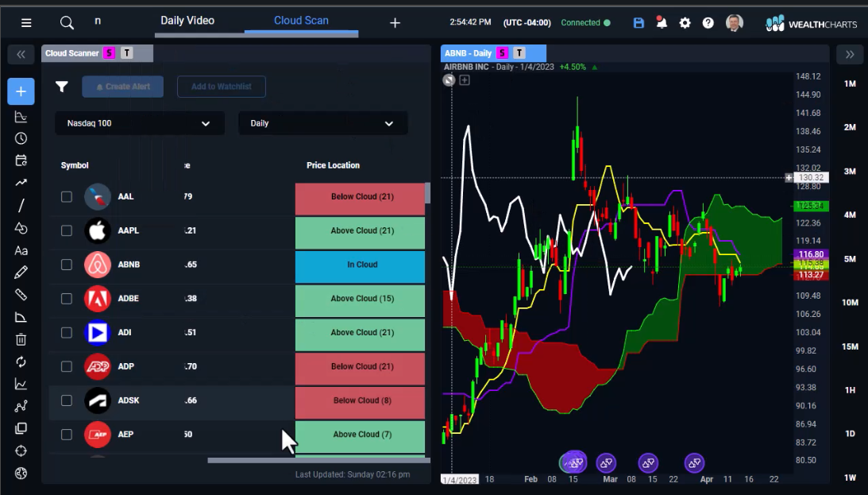Select the line drawing tool
The image size is (868, 495).
point(21,206)
